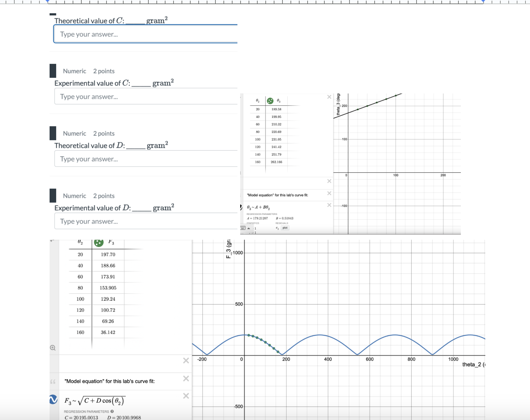Click the collapse arrow at top of the F_3 panel
This screenshot has height=420, width=530.
pyautogui.click(x=52, y=240)
